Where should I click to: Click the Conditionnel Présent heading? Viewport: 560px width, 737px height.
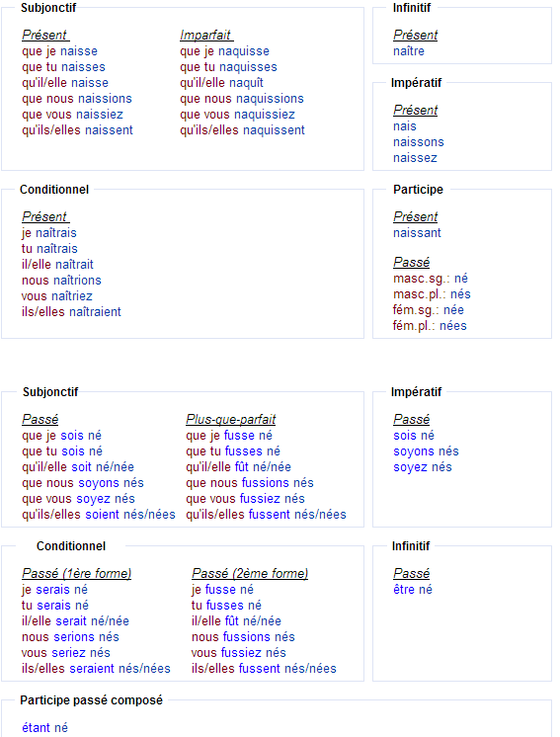click(x=45, y=217)
